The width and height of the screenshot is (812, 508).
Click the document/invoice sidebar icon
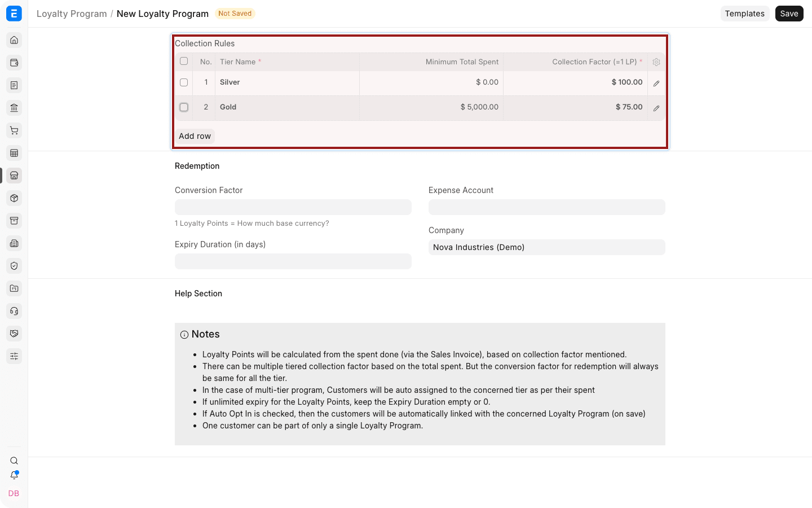coord(14,85)
